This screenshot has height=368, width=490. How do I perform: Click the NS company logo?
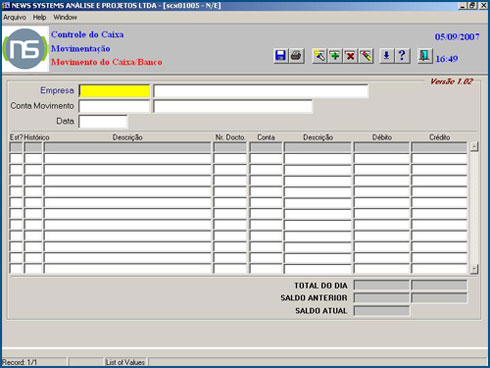point(25,49)
